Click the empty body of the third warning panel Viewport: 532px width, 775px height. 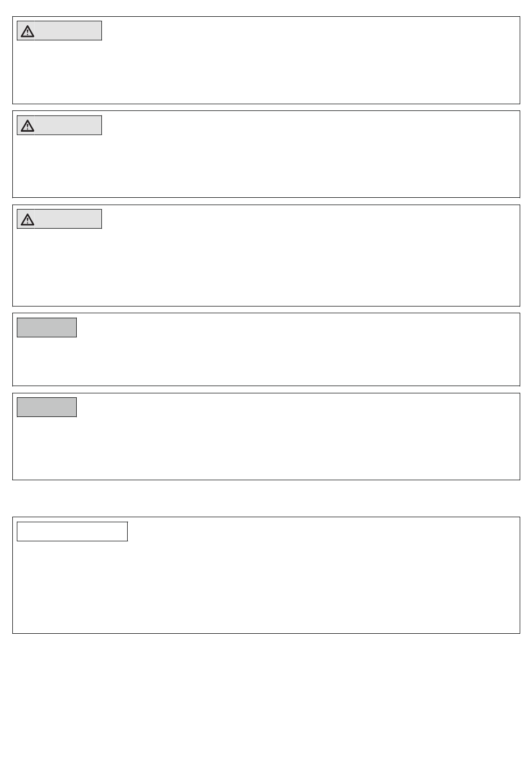coord(266,267)
